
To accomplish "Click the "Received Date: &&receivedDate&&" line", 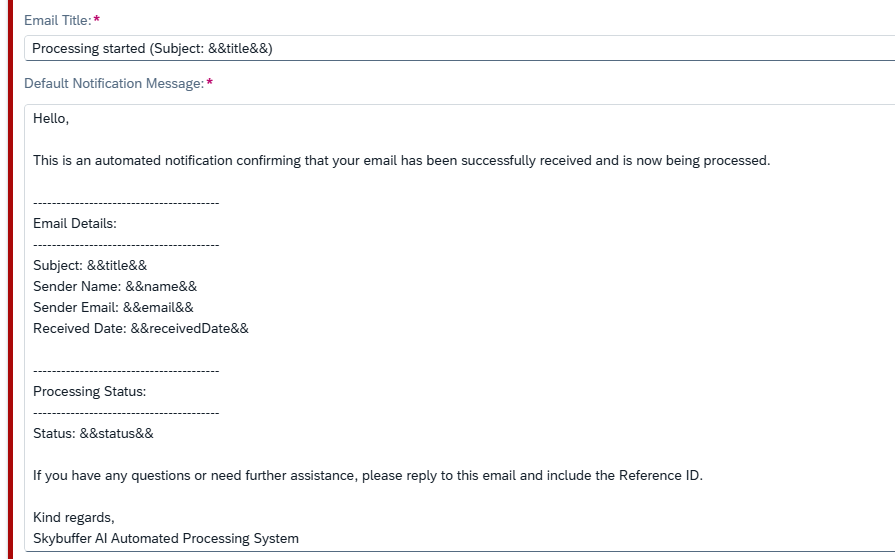I will 140,328.
